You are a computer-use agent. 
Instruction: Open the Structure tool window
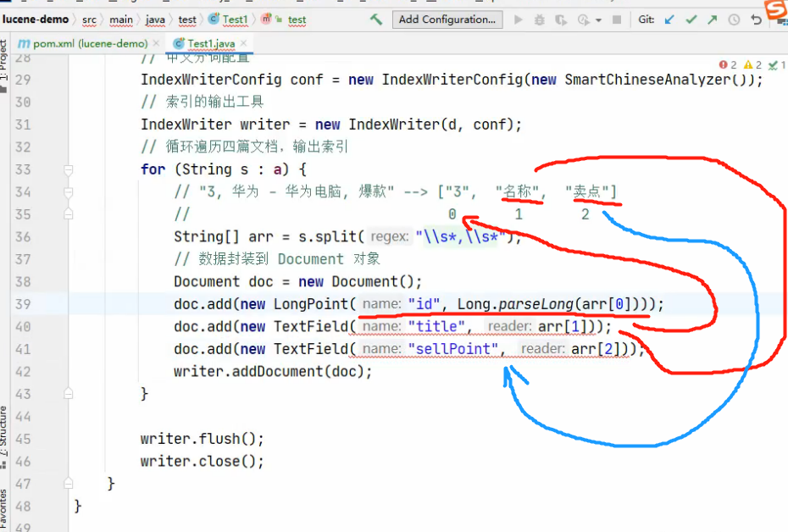pyautogui.click(x=4, y=436)
